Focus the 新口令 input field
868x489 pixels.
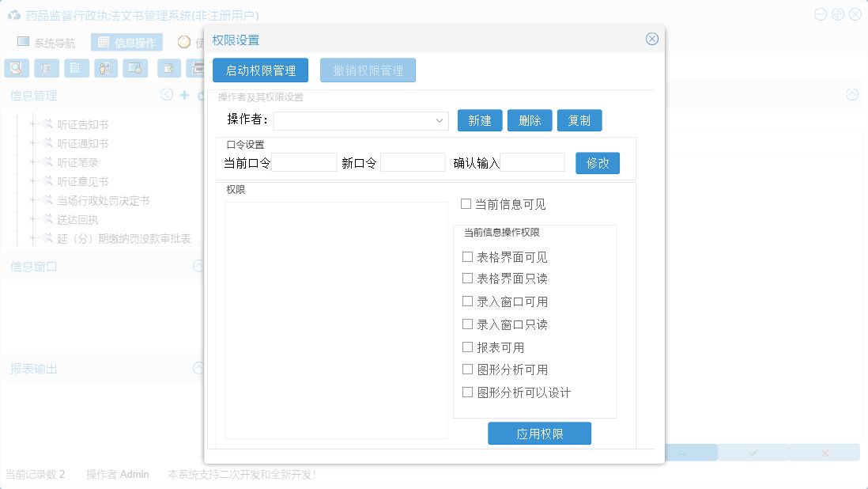coord(413,162)
